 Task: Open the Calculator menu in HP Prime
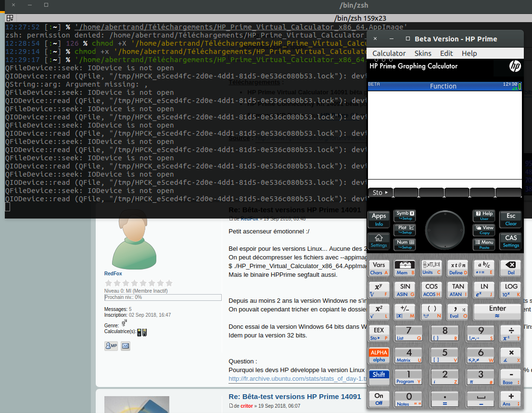pyautogui.click(x=389, y=53)
